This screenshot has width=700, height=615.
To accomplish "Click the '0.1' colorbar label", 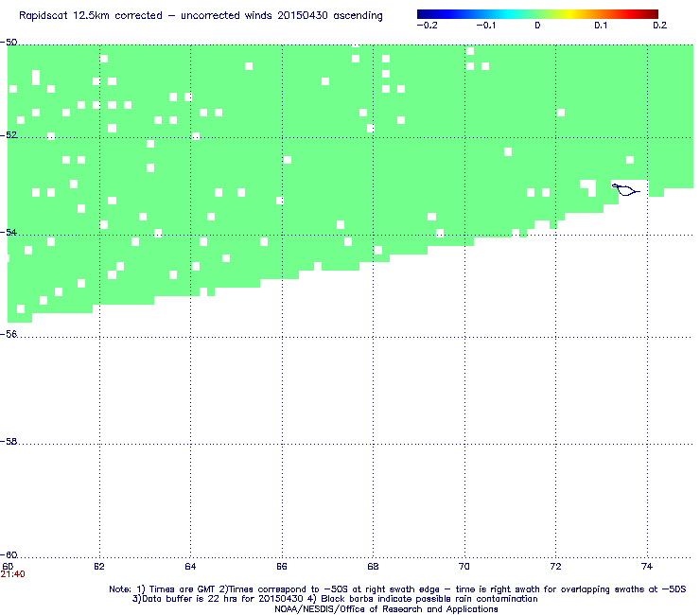I will point(601,26).
